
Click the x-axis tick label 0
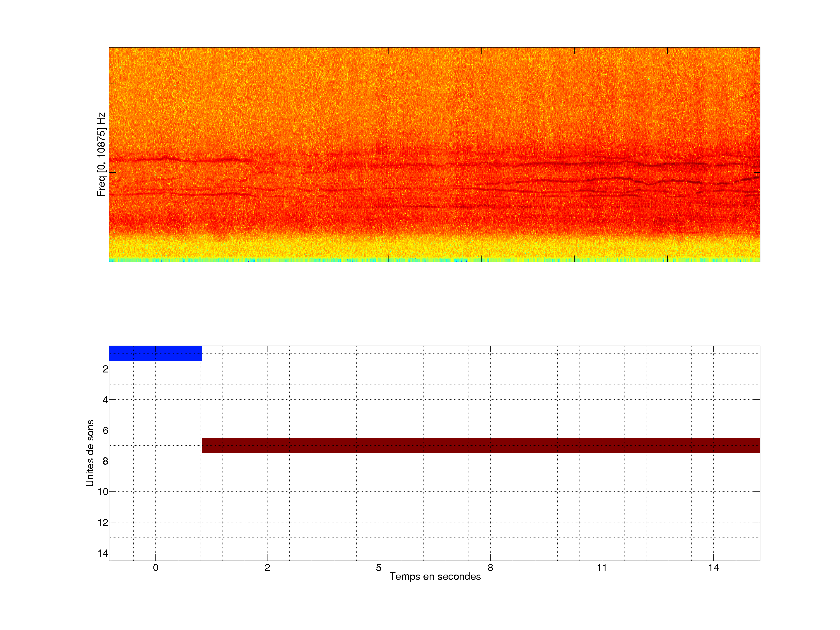(155, 568)
